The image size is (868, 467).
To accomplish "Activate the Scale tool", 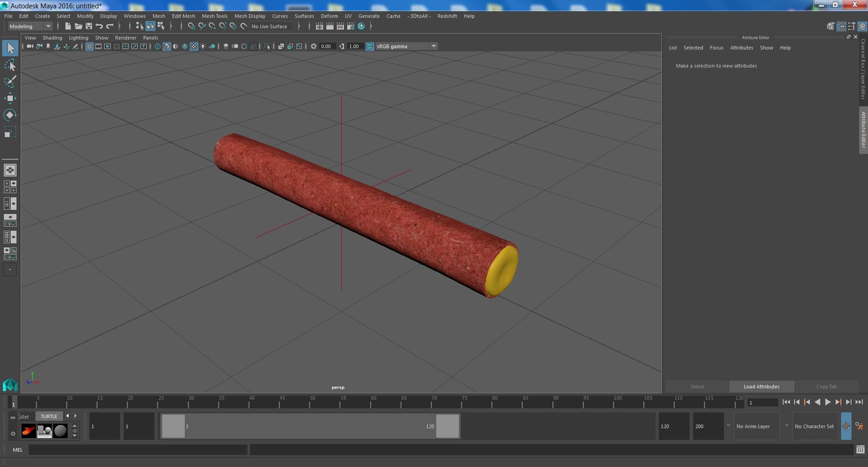I will [10, 132].
